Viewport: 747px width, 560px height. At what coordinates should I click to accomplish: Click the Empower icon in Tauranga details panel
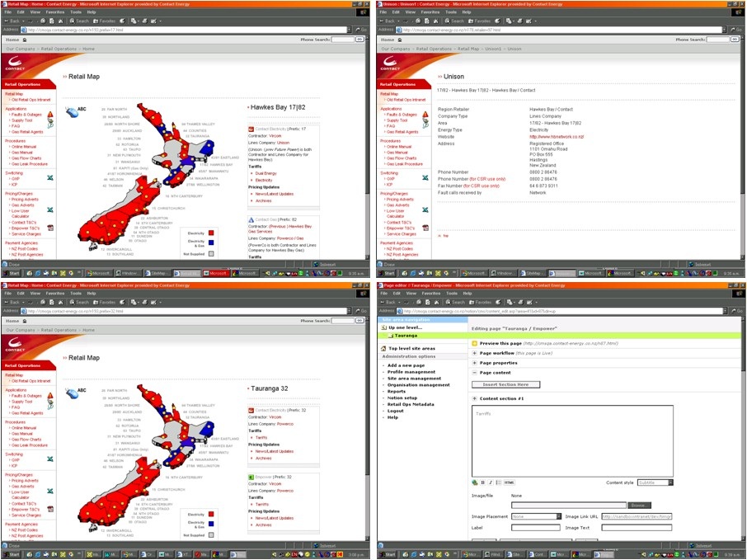click(251, 477)
